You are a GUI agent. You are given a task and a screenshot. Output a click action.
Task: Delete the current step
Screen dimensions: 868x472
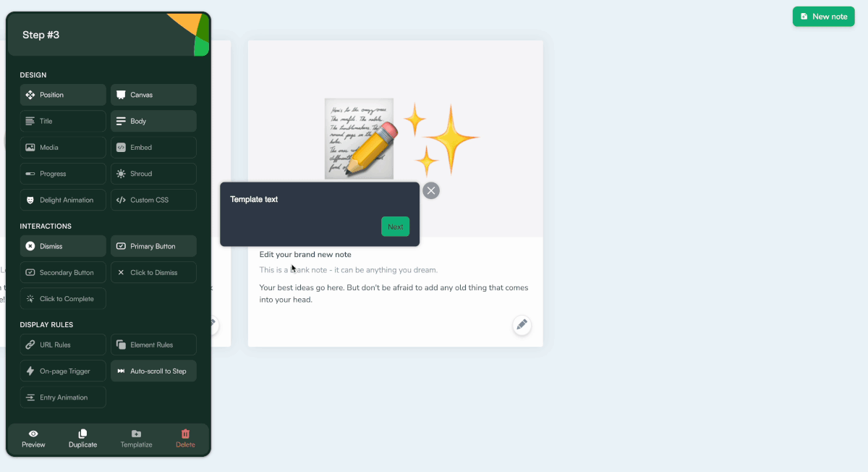point(185,439)
